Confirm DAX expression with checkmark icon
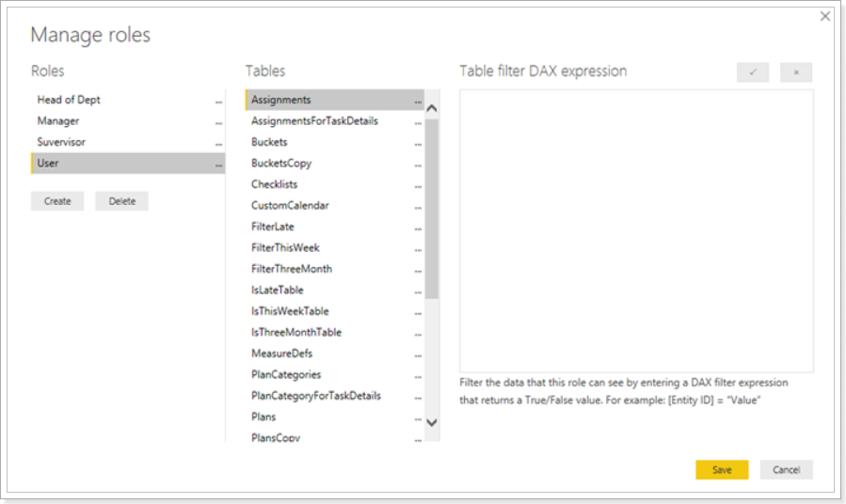 753,72
